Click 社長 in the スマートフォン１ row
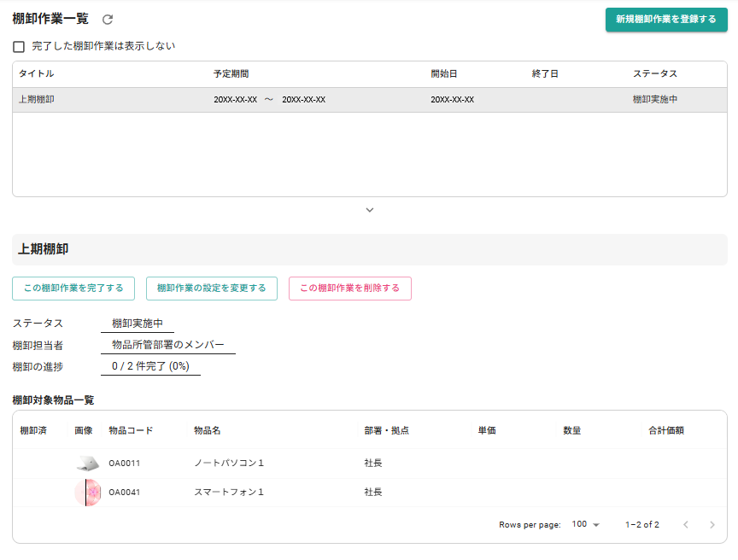Viewport: 738px width, 560px height. pos(372,493)
